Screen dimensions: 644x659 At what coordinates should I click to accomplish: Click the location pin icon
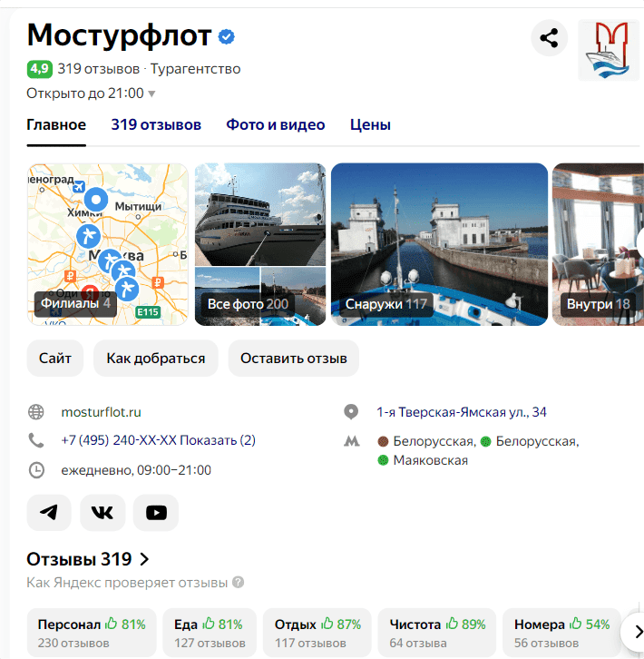point(351,412)
